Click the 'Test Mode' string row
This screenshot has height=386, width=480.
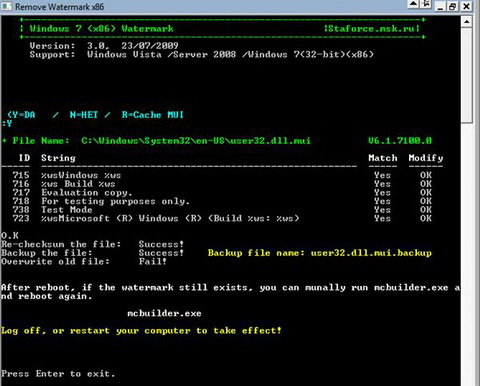coord(67,210)
